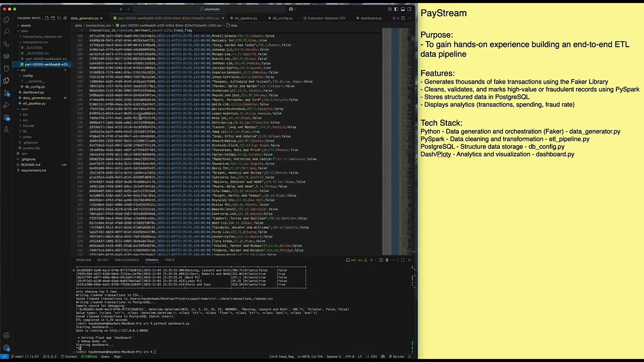Open the OUTPUT panel tab
Viewport: 644px width, 362px height.
point(103,260)
